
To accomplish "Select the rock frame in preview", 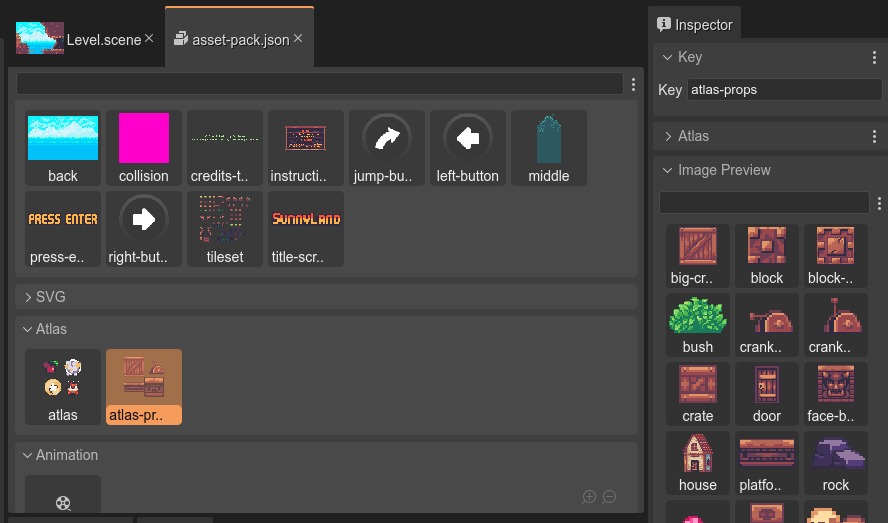I will [836, 464].
